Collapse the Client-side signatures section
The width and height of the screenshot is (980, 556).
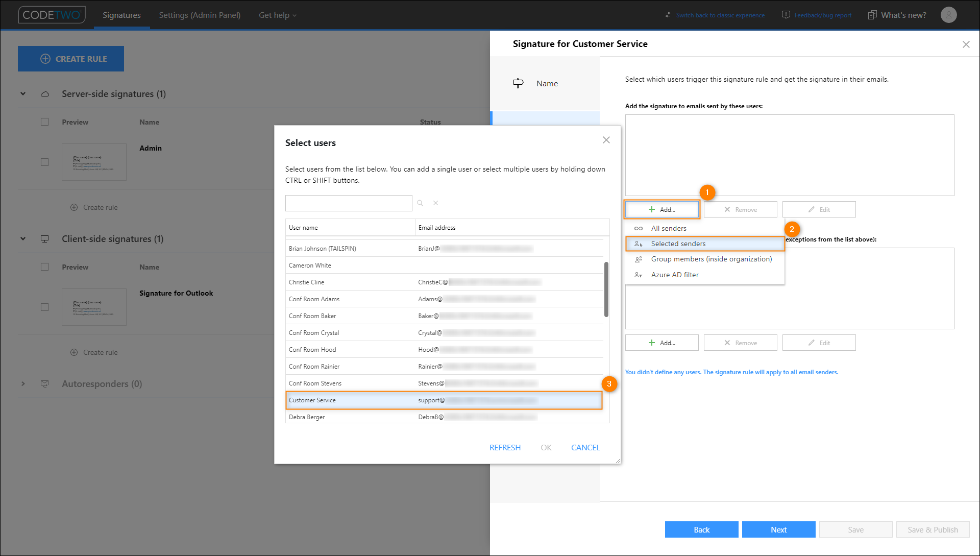click(x=23, y=239)
